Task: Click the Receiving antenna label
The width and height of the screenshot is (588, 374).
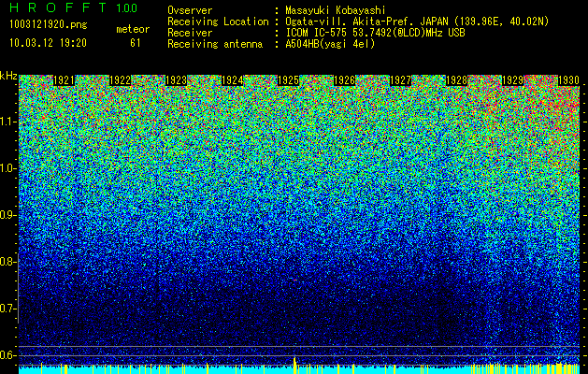Action: pyautogui.click(x=215, y=44)
